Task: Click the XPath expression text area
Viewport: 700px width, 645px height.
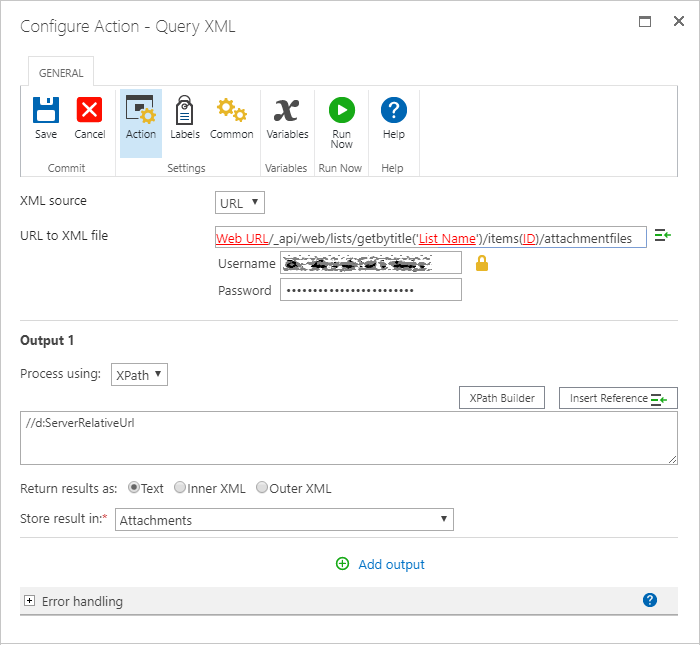Action: click(x=349, y=438)
